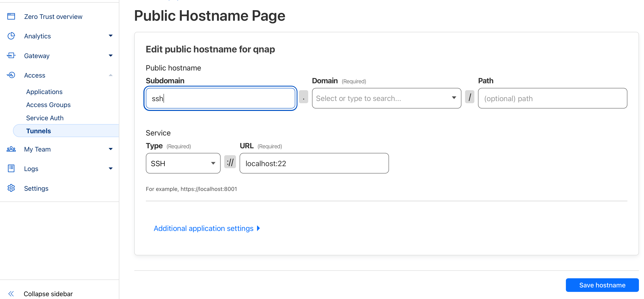This screenshot has height=299, width=644.
Task: Select the Tunnels sidebar item
Action: pyautogui.click(x=39, y=131)
